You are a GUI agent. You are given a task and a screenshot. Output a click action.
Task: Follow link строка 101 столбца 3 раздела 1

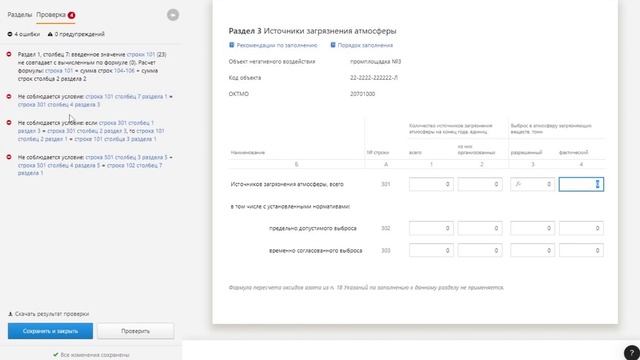click(x=116, y=139)
